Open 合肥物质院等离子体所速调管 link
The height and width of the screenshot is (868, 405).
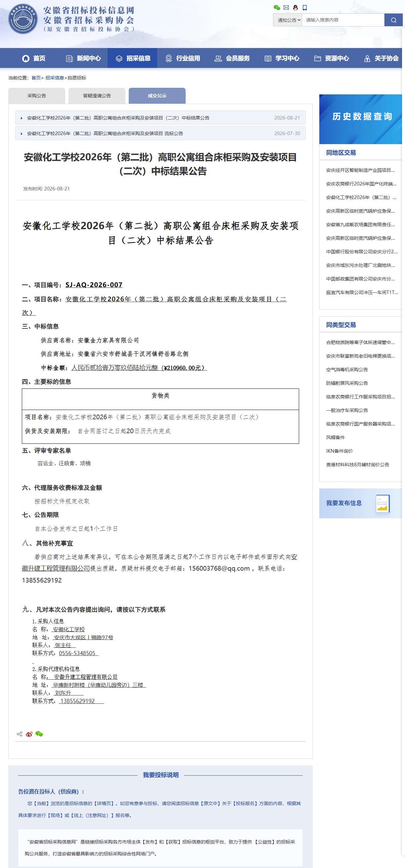360,342
